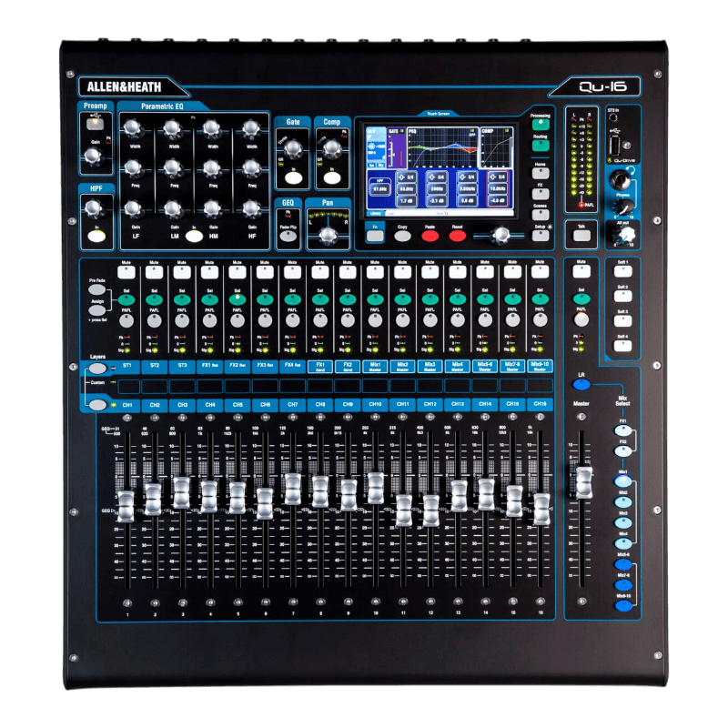The width and height of the screenshot is (728, 728).
Task: Mute channel CH1 strip
Action: click(126, 272)
